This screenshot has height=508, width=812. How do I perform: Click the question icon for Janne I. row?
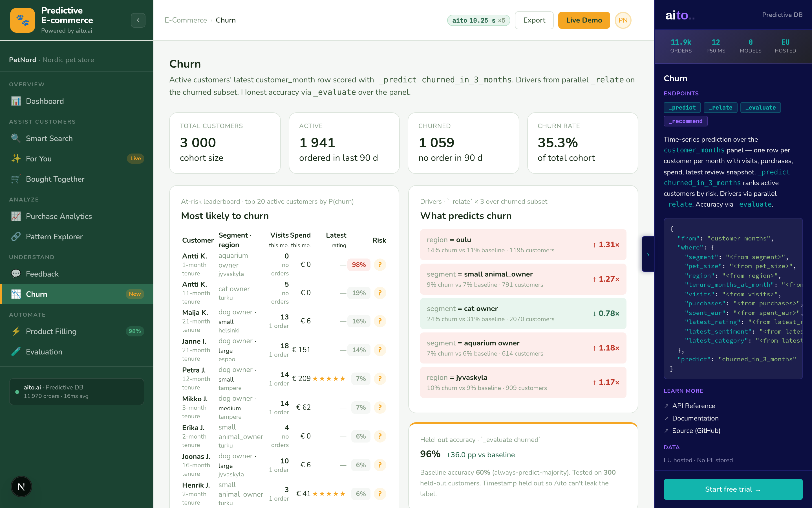tap(380, 350)
